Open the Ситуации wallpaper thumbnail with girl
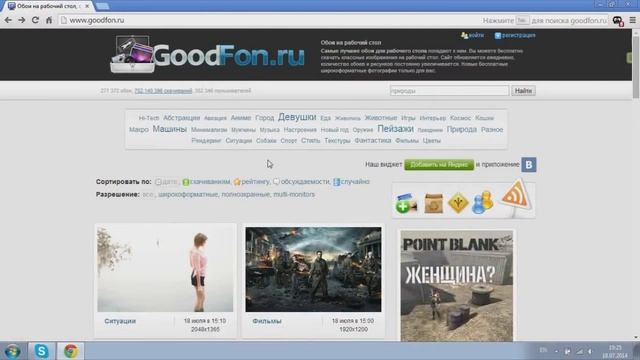Viewport: 640px width, 360px height. (165, 269)
